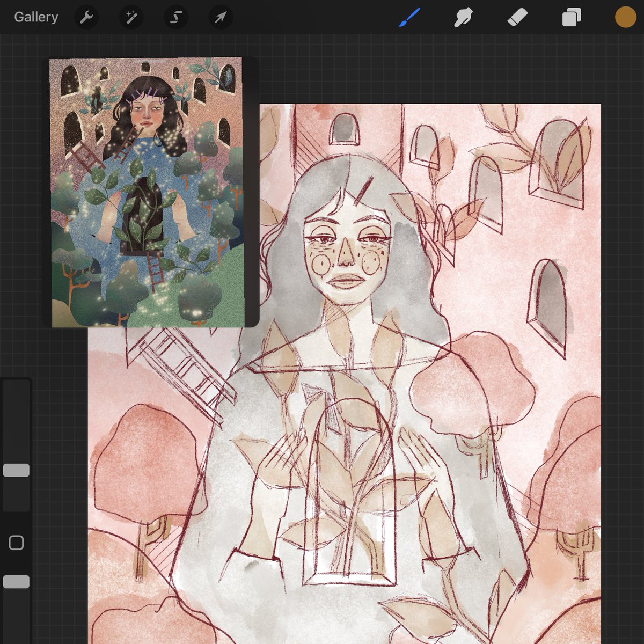Return to the Gallery
644x644 pixels.
coord(35,17)
